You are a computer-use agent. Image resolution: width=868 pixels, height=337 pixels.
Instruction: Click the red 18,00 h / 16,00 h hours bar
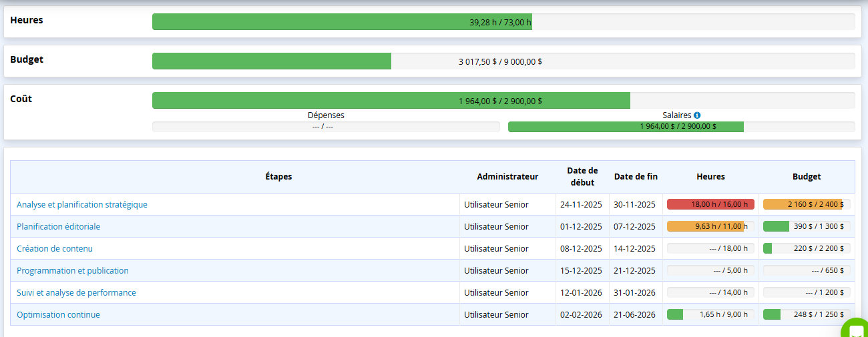pos(710,205)
